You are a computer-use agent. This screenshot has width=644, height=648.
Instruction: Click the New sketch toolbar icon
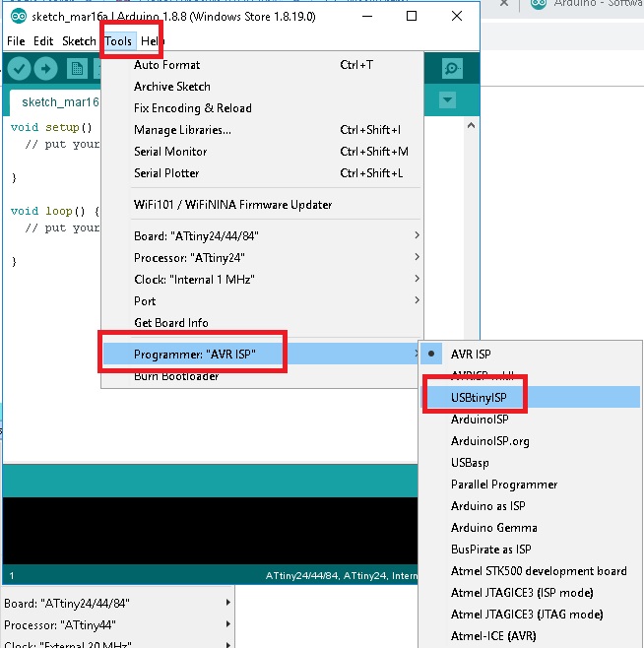(x=77, y=69)
